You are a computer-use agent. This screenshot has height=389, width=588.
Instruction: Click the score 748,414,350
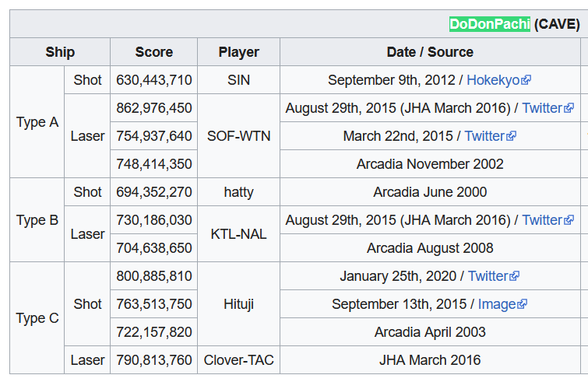point(153,164)
